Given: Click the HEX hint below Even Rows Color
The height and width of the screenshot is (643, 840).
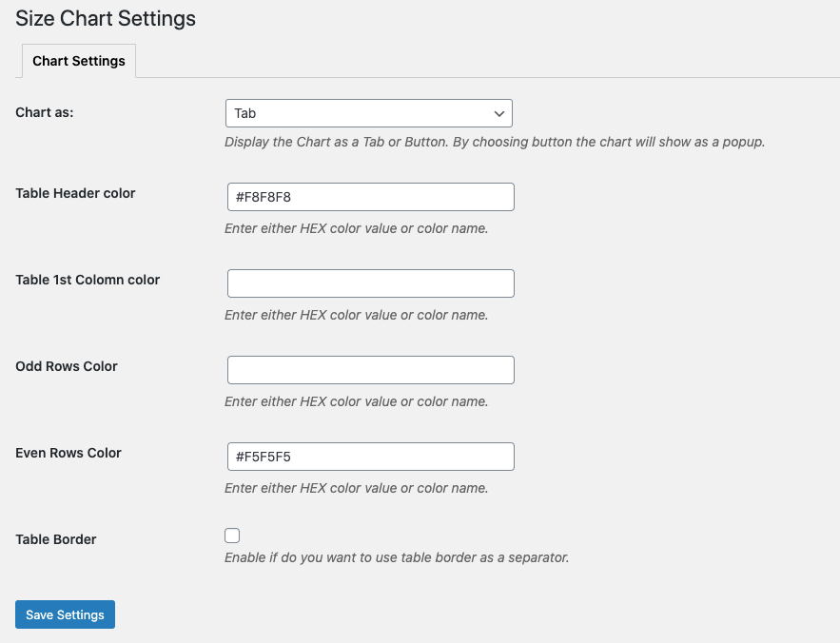Looking at the screenshot, I should tap(356, 488).
